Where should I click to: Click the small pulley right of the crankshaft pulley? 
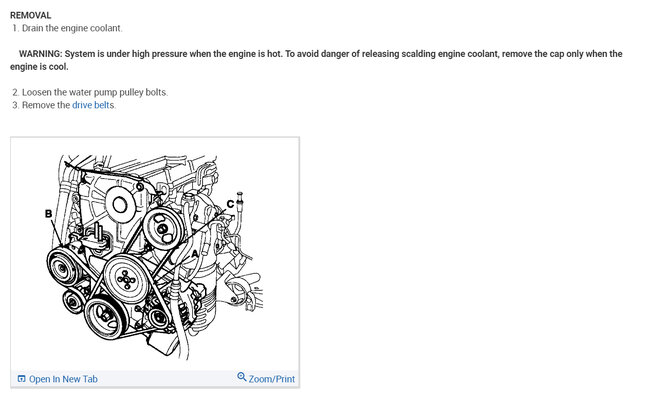158,318
